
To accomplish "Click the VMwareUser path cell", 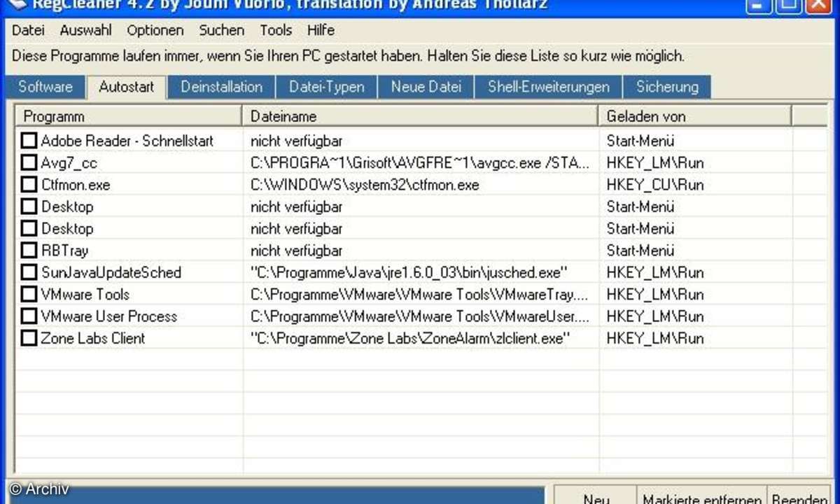I will pyautogui.click(x=420, y=316).
